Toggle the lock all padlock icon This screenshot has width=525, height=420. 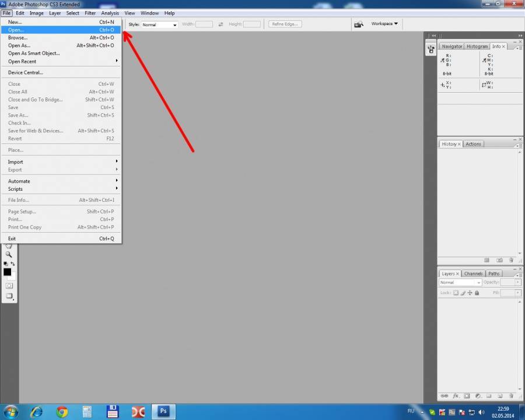(x=477, y=293)
